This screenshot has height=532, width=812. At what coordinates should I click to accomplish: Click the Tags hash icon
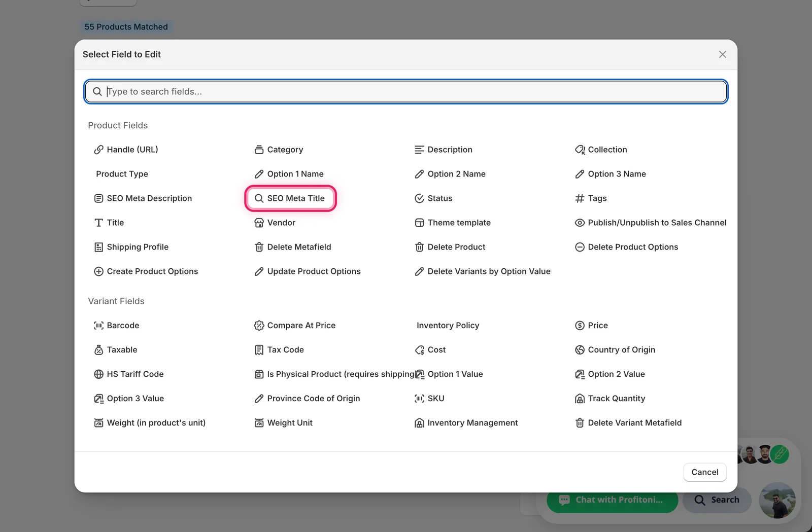(580, 198)
